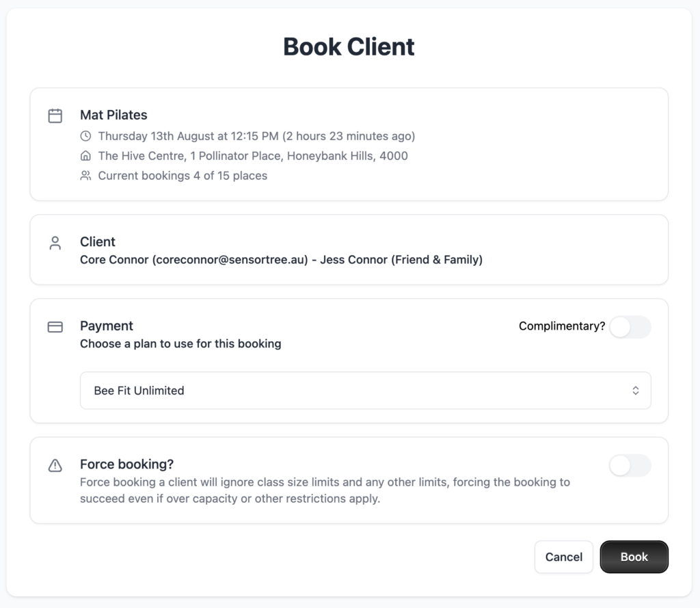
Task: Click the calendar icon beside Mat Pilates
Action: (55, 116)
